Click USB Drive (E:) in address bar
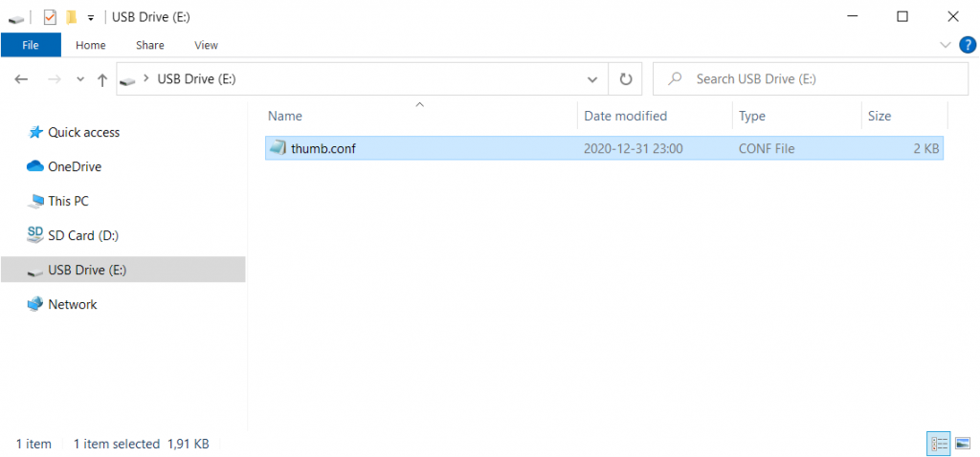980x457 pixels. click(x=196, y=79)
